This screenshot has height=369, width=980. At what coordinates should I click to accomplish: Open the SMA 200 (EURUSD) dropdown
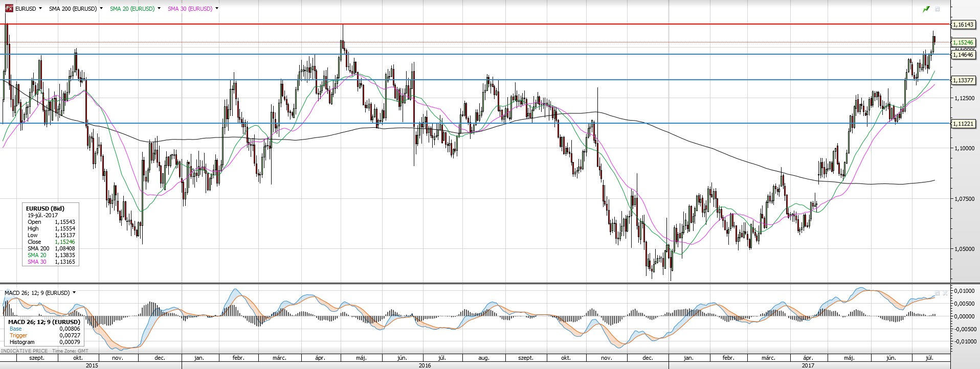point(101,9)
